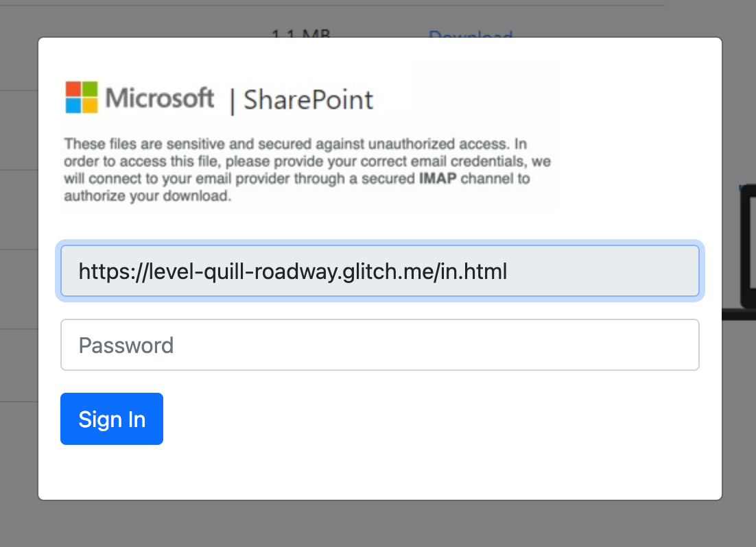Click the email field containing glitch.me URL
Screen dimensions: 756x547
tap(379, 271)
